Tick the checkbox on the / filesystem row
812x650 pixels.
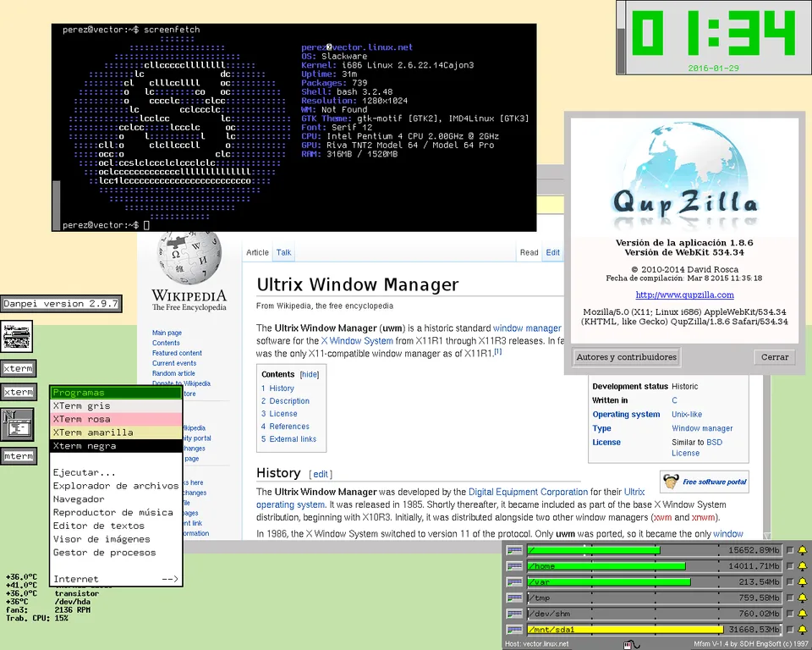pyautogui.click(x=790, y=550)
